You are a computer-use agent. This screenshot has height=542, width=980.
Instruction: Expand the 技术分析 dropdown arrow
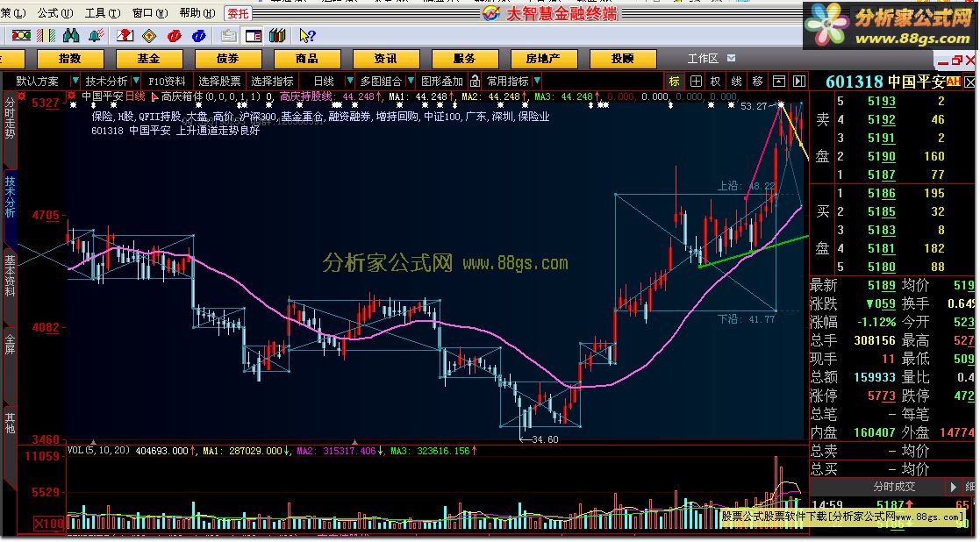click(x=136, y=82)
